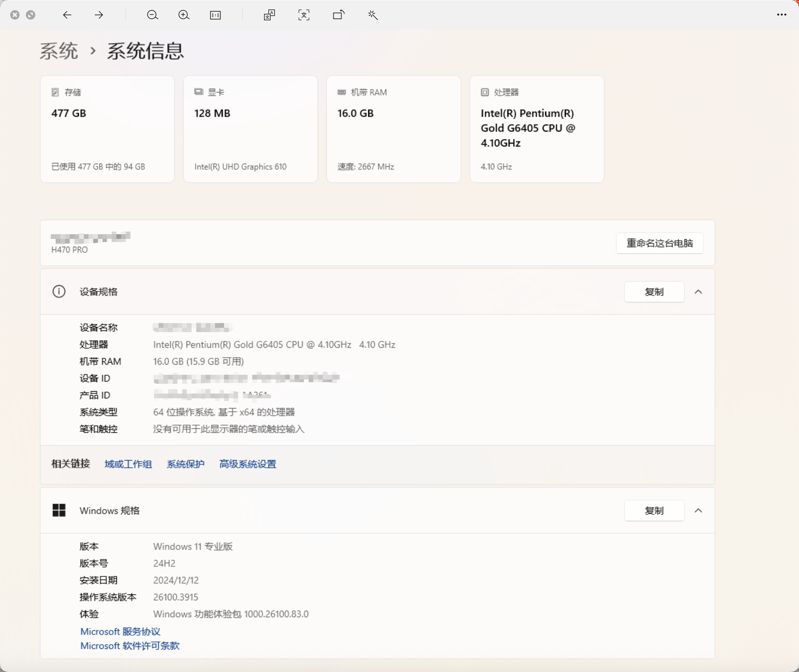Go to next image with forward arrow
The height and width of the screenshot is (672, 799).
pyautogui.click(x=99, y=15)
